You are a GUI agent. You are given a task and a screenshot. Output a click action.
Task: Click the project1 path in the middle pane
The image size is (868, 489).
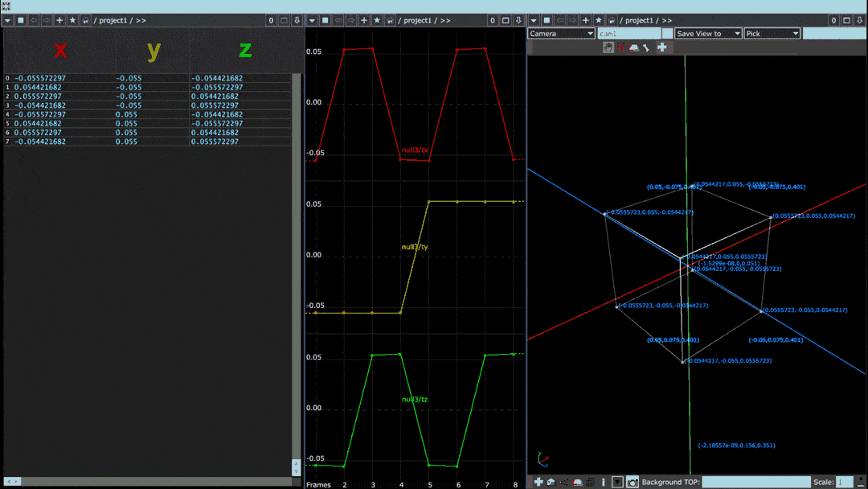[x=417, y=20]
